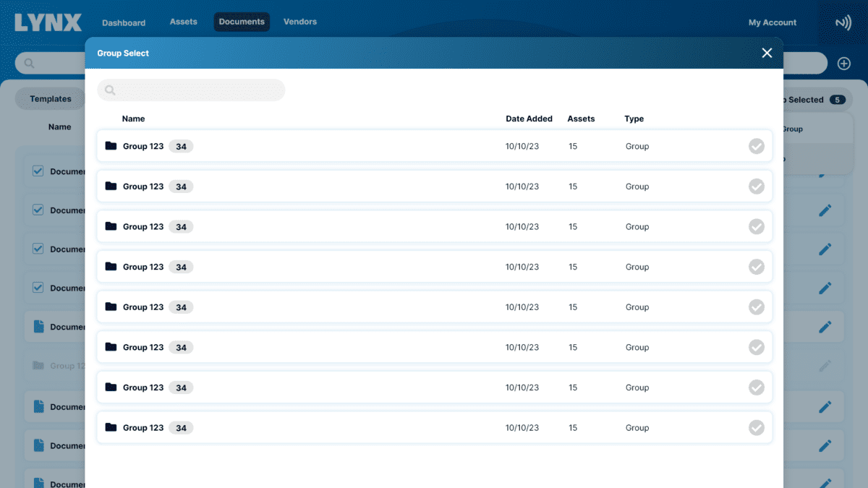
Task: Select the Templates tab
Action: (x=51, y=99)
